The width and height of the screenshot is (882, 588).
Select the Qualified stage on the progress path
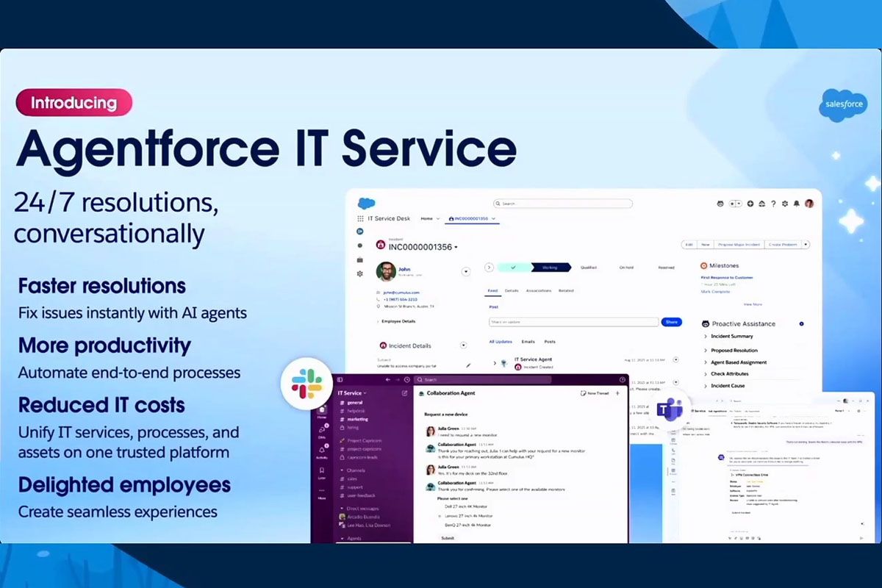pos(588,268)
